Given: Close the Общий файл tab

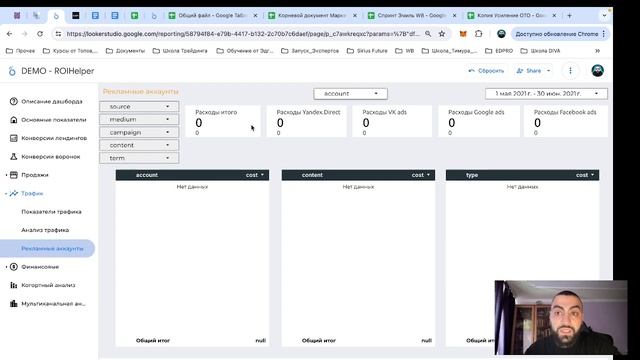Looking at the screenshot, I should coord(255,16).
